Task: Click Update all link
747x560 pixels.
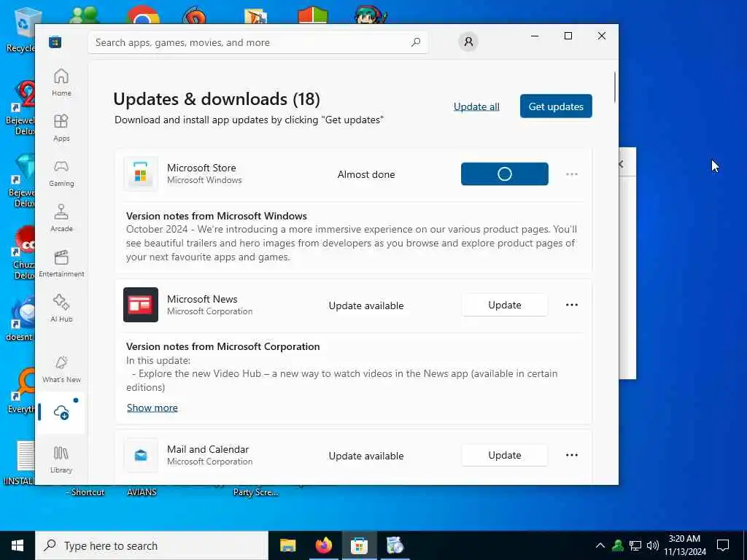Action: coord(476,106)
